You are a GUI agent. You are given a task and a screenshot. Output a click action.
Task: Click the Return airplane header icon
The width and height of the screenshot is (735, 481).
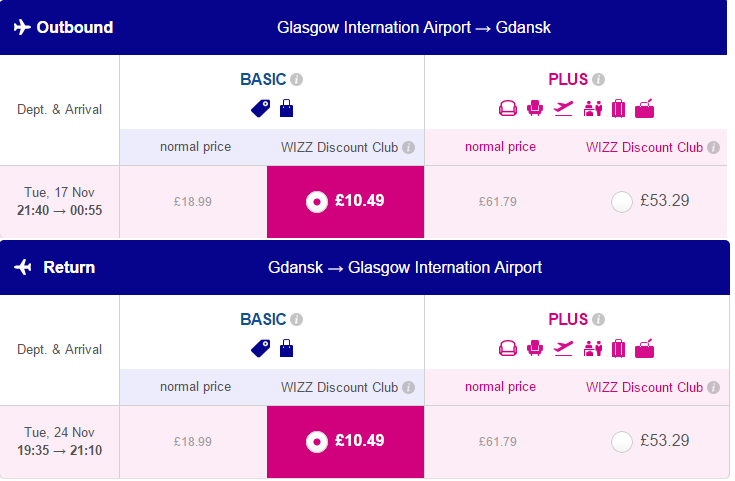coord(23,267)
